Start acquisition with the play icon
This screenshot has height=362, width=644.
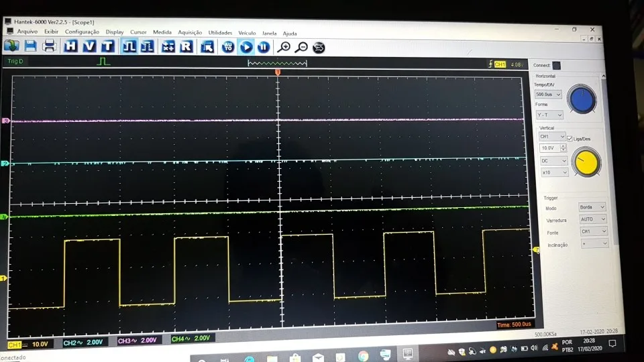pyautogui.click(x=246, y=47)
